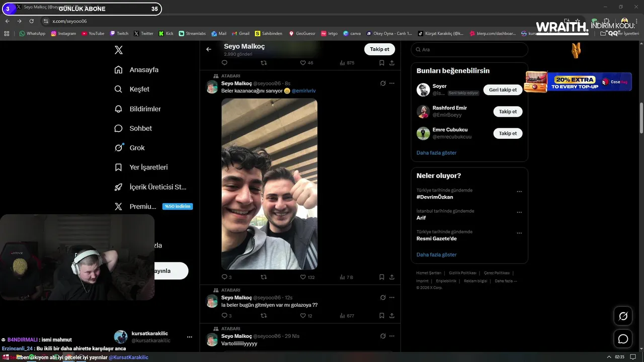Open the Twitch bookmark
The width and height of the screenshot is (644, 362).
(119, 33)
